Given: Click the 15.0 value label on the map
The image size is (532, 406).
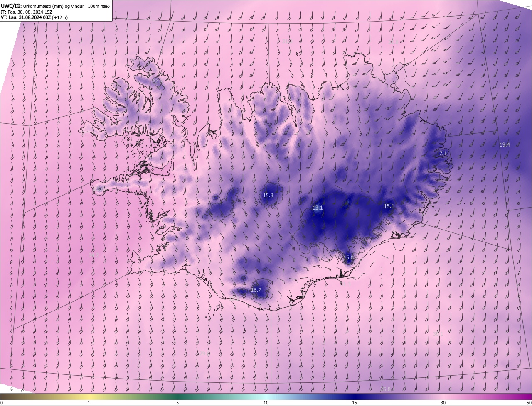Looking at the screenshot, I should [348, 258].
